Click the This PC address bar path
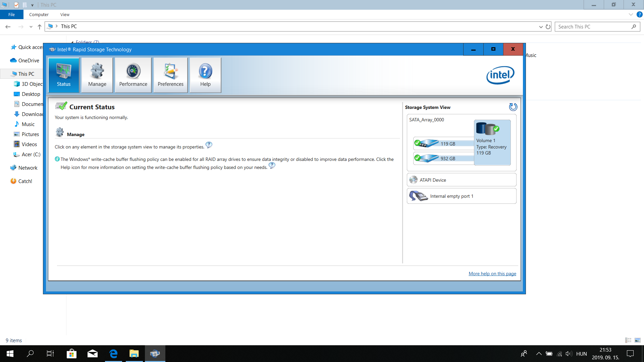 (69, 26)
